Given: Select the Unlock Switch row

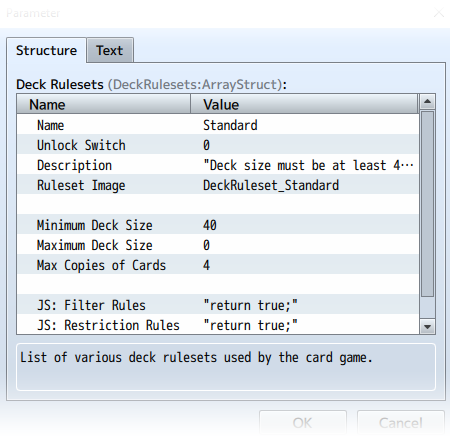Looking at the screenshot, I should coord(218,145).
